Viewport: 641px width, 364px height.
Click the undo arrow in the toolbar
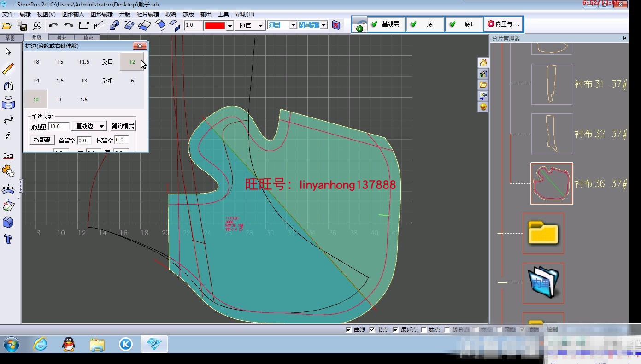point(53,25)
